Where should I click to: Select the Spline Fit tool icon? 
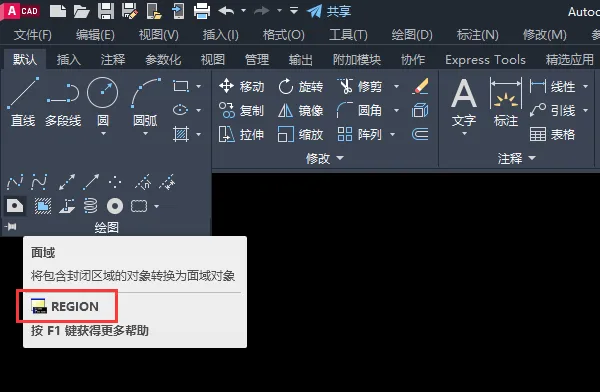pos(15,182)
